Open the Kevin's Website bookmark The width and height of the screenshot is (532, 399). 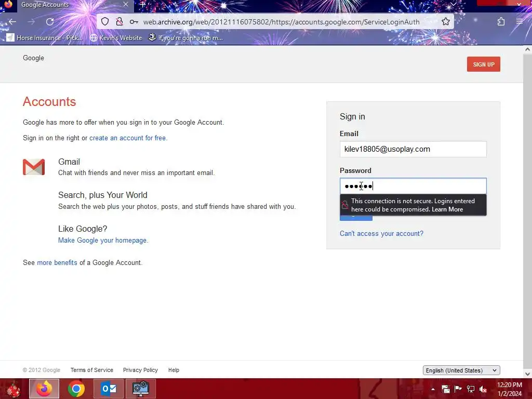coord(116,37)
